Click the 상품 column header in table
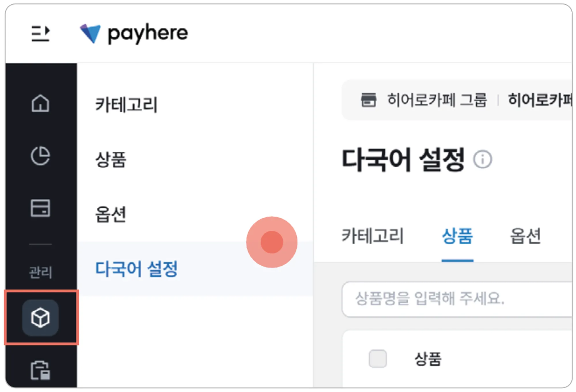The width and height of the screenshot is (576, 392). [x=428, y=359]
